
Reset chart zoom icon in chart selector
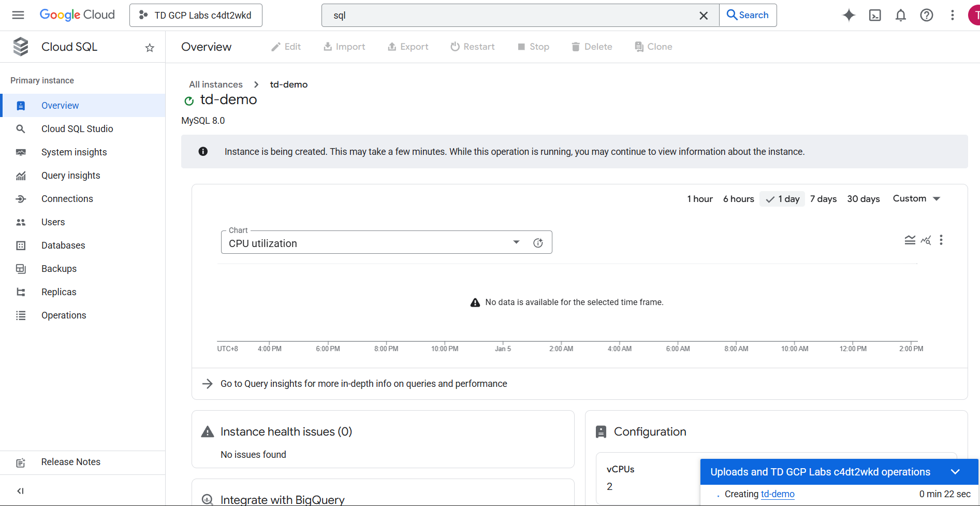pos(538,243)
